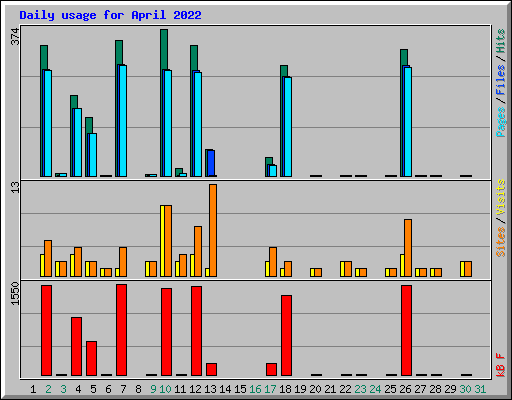Screen dimensions: 512x400
Task: Click the orange sites bar for day 22
Action: click(348, 269)
